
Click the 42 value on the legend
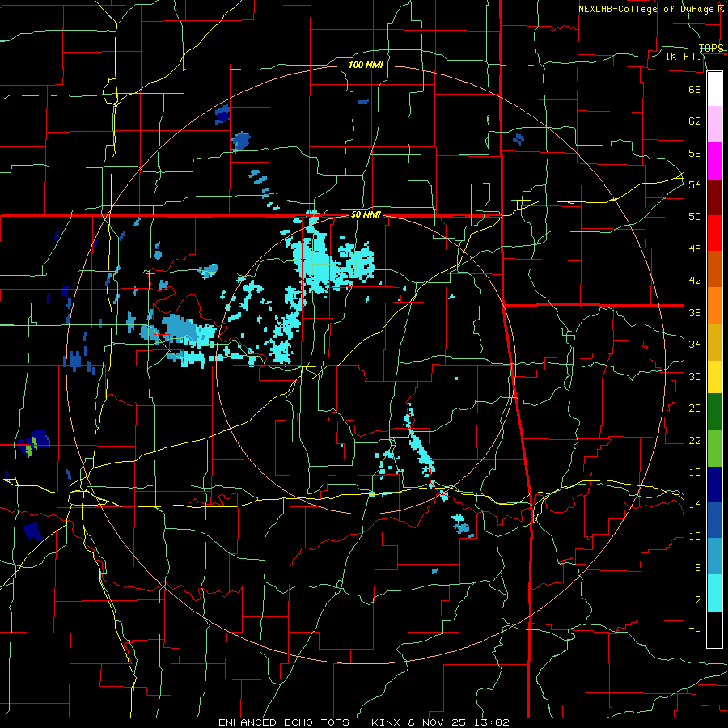[695, 281]
